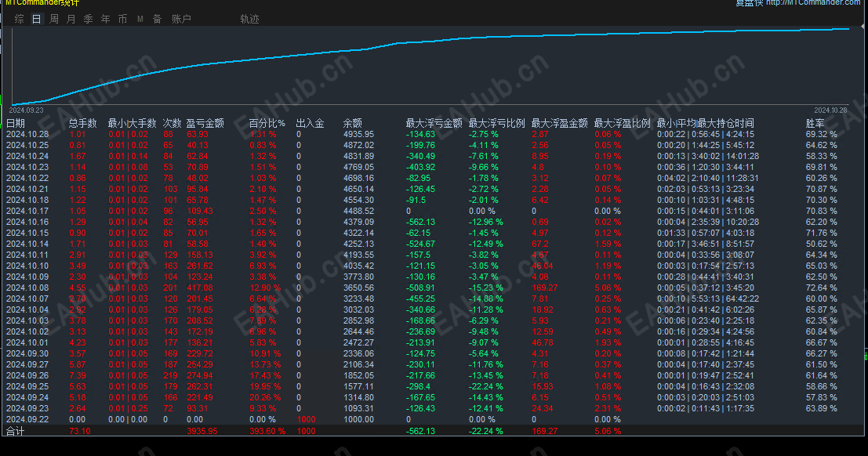Viewport: 868px width, 456px height.
Task: Select the M tab
Action: (140, 19)
